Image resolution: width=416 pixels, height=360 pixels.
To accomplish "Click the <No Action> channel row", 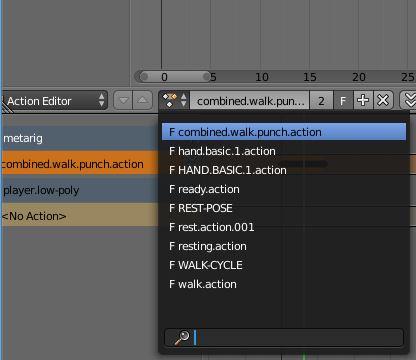I will (80, 216).
